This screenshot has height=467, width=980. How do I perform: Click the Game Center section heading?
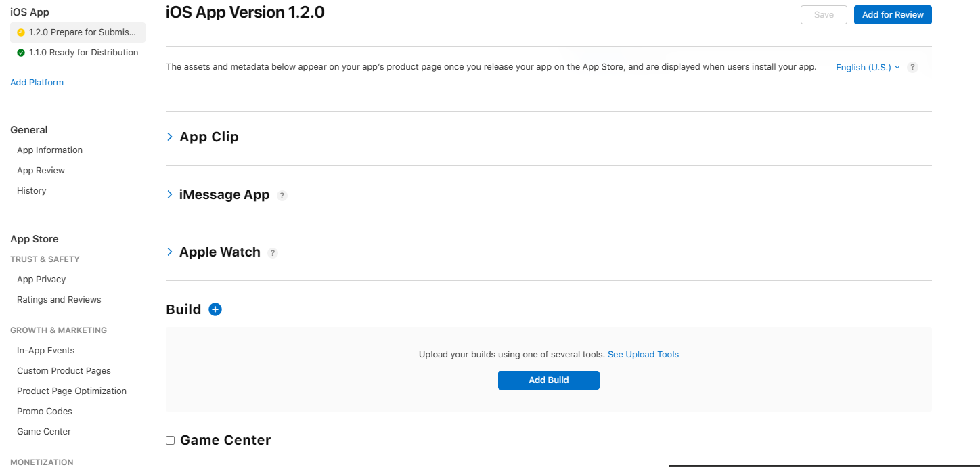[225, 441]
